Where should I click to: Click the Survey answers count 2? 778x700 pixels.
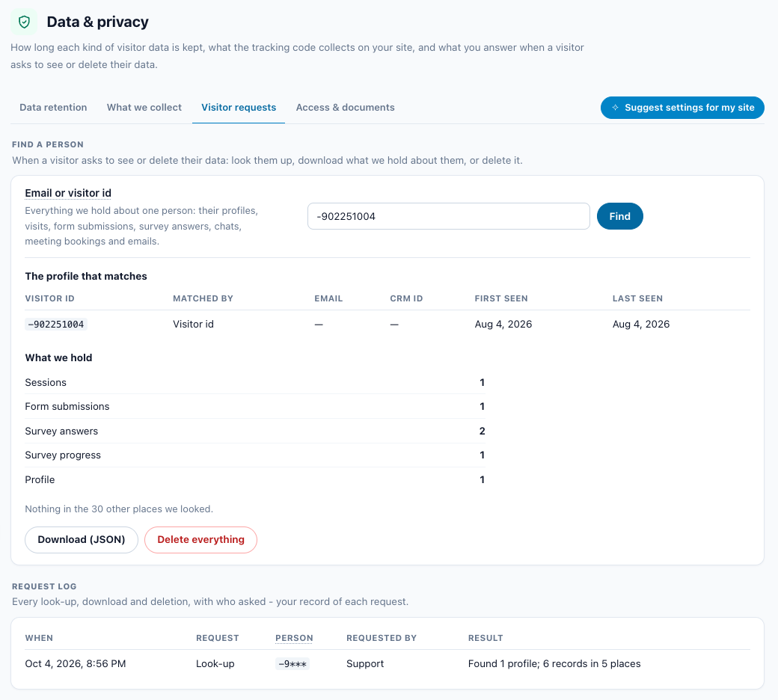(483, 431)
